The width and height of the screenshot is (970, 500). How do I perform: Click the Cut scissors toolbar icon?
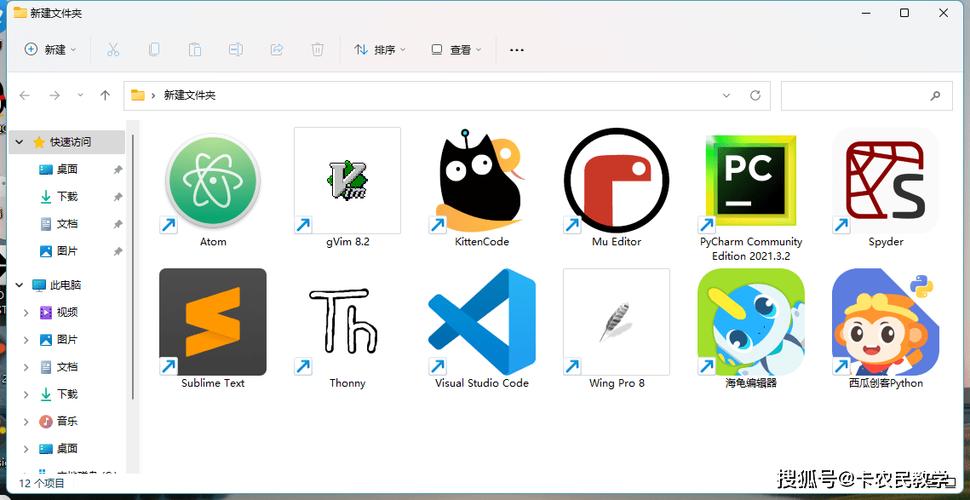[x=113, y=50]
